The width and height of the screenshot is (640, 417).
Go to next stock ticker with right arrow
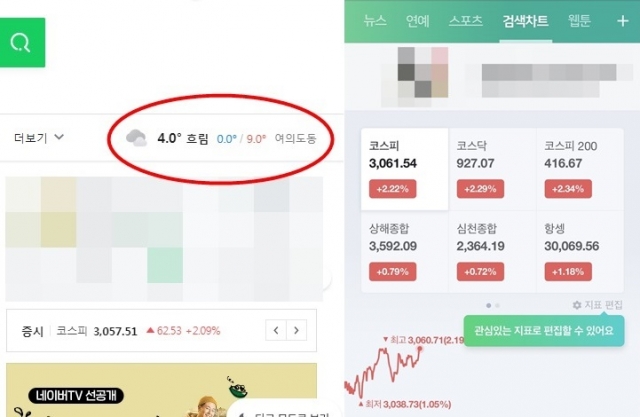[x=296, y=330]
